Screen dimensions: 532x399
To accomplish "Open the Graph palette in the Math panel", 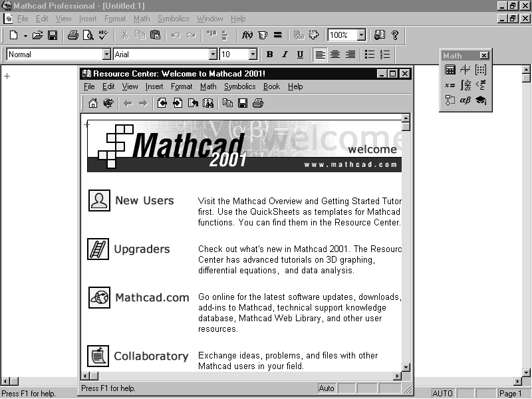I will [465, 70].
